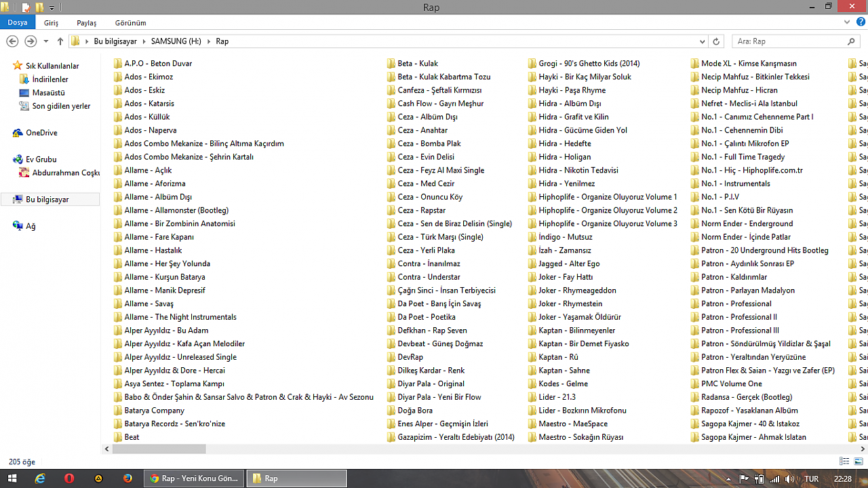Screen dimensions: 868x488
Task: Click the Sagopa Kajmer - 40 & Istakoz folder icon
Action: click(695, 424)
